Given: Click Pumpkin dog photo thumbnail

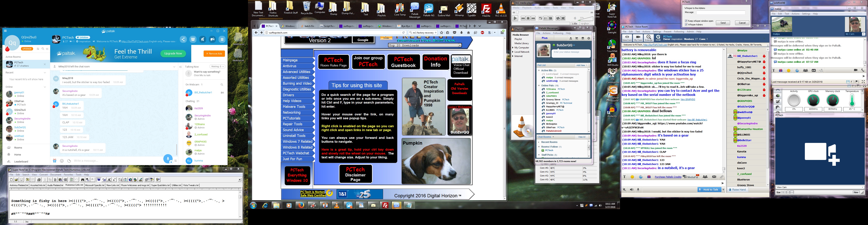Looking at the screenshot, I should coord(436,161).
